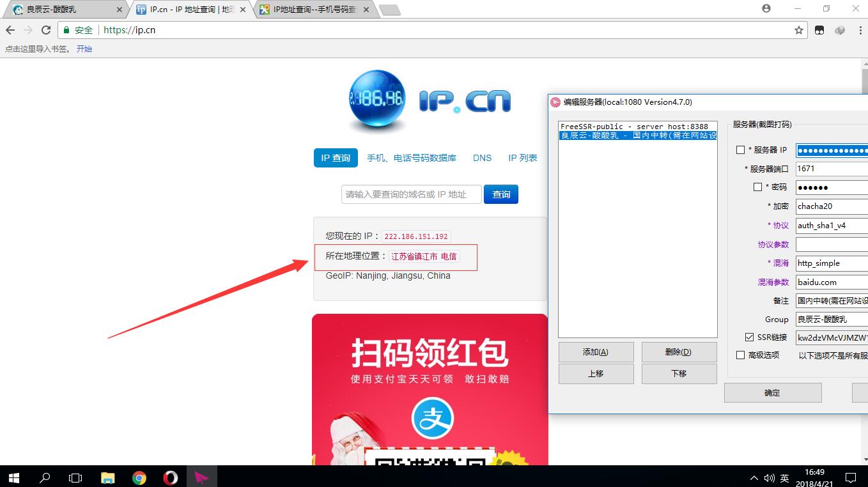Open the 手机、电话号码数据库 tab
The height and width of the screenshot is (487, 868).
click(412, 158)
